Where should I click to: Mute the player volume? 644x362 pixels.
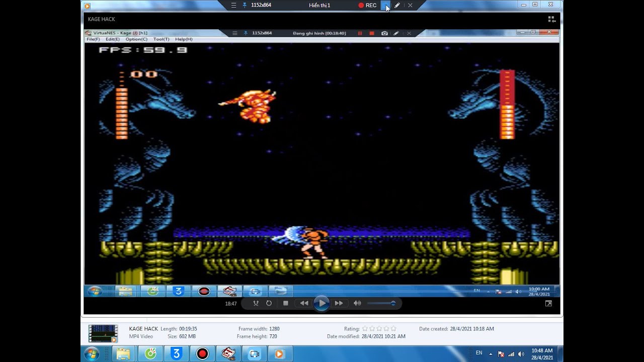357,303
